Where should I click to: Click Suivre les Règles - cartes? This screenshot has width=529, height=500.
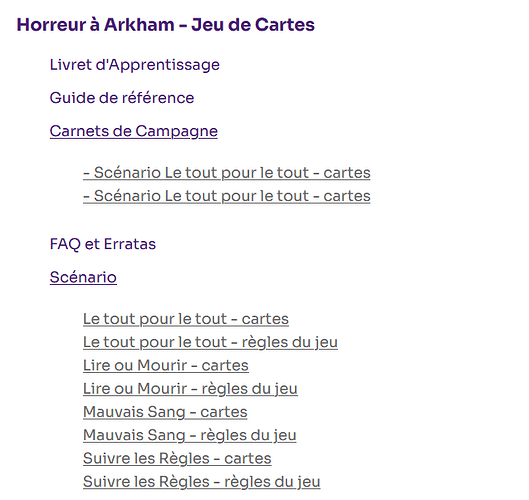click(x=177, y=459)
